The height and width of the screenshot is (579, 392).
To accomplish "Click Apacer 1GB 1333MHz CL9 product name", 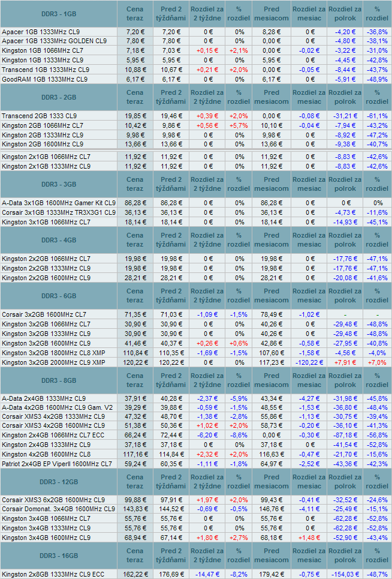I will point(41,32).
